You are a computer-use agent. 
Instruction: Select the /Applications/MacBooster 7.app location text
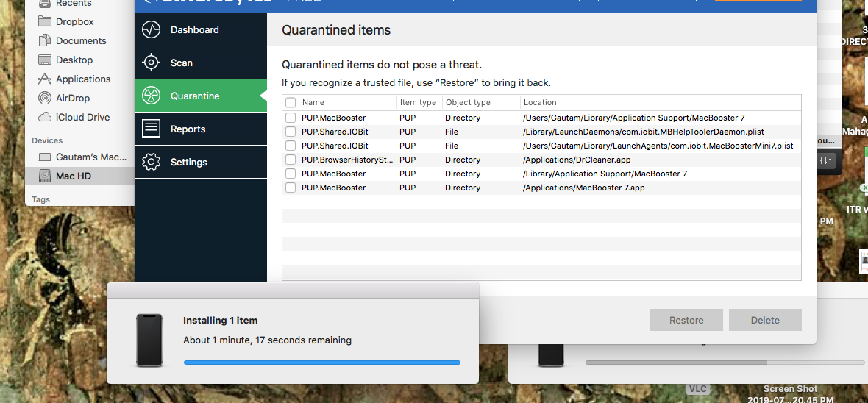click(583, 188)
